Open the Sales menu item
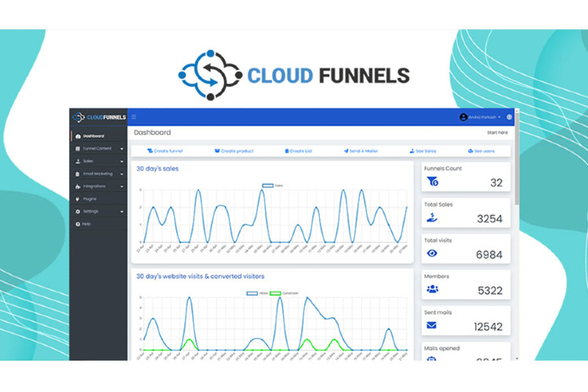This screenshot has width=588, height=392. point(99,162)
